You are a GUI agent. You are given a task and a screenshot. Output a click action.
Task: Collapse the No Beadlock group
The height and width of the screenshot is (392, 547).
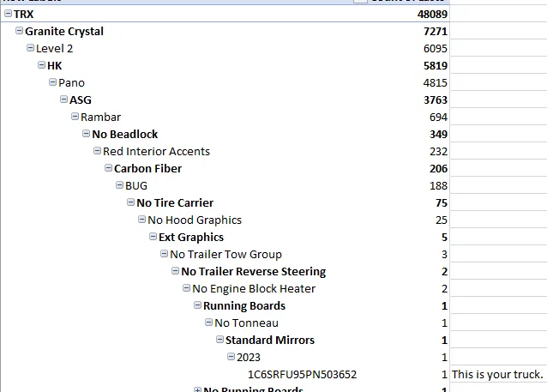87,133
